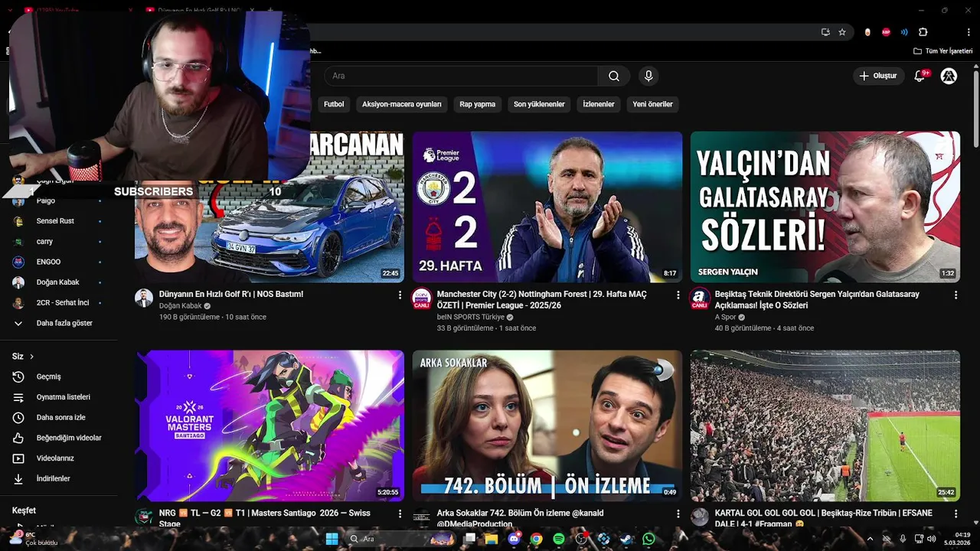
Task: Open the beIN SPORTS Türkiye channel avatar
Action: click(422, 298)
